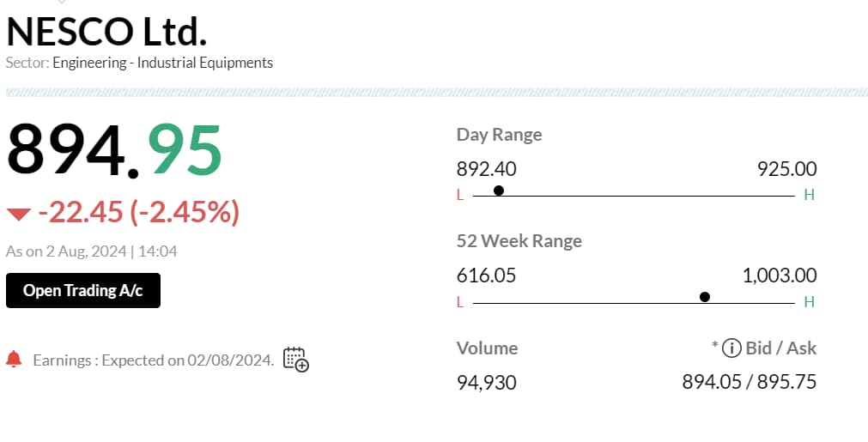This screenshot has width=868, height=442.
Task: Click the Day Range low value 892.40
Action: pyautogui.click(x=487, y=169)
